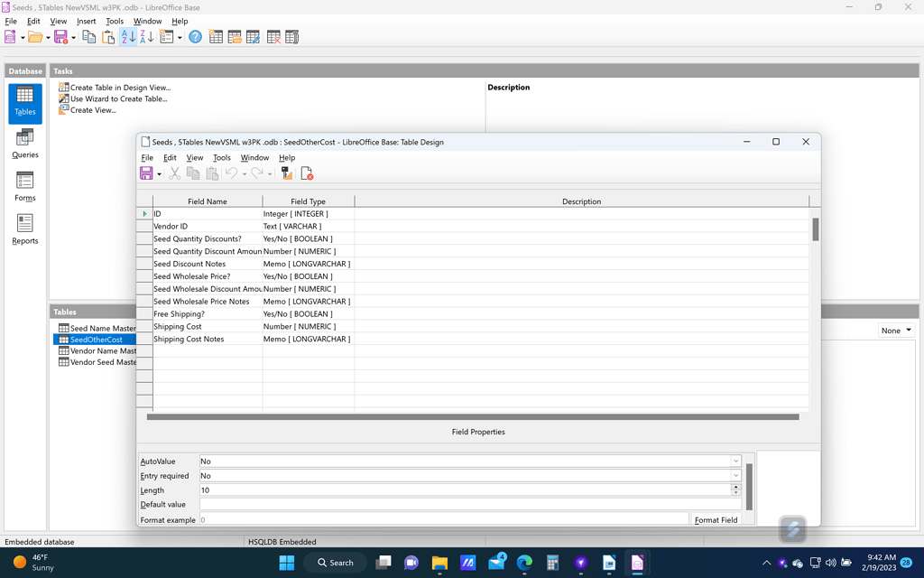Select the SeedOtherCost table design Save icon
Screen dimensions: 924x578
pyautogui.click(x=146, y=172)
